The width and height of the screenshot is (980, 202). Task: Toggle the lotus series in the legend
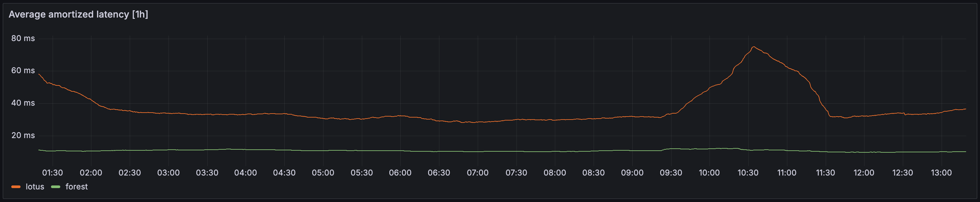pyautogui.click(x=35, y=187)
